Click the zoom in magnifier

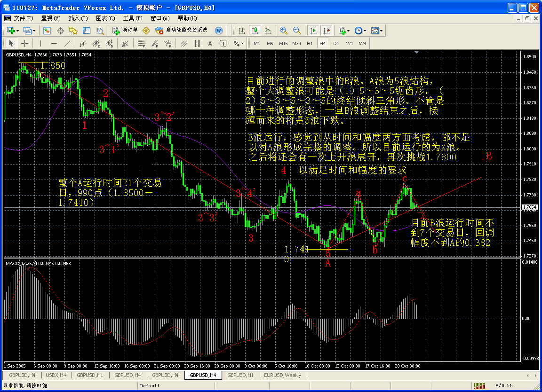click(283, 31)
